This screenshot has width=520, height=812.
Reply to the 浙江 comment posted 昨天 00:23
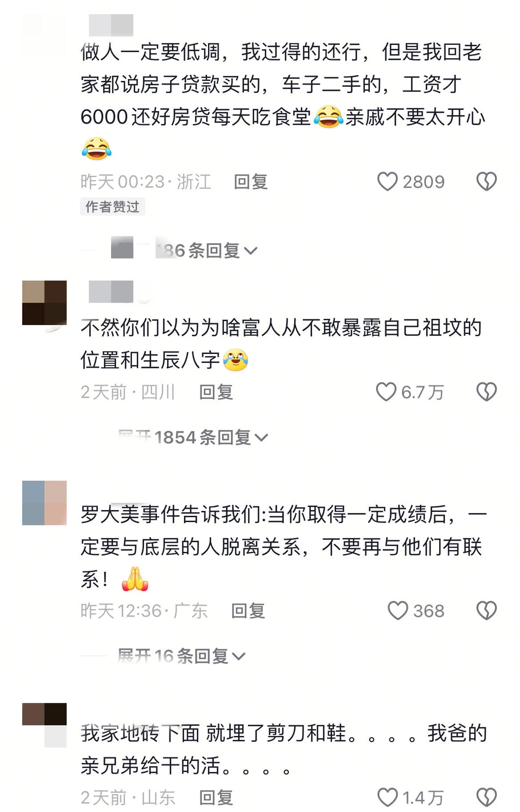[x=250, y=182]
